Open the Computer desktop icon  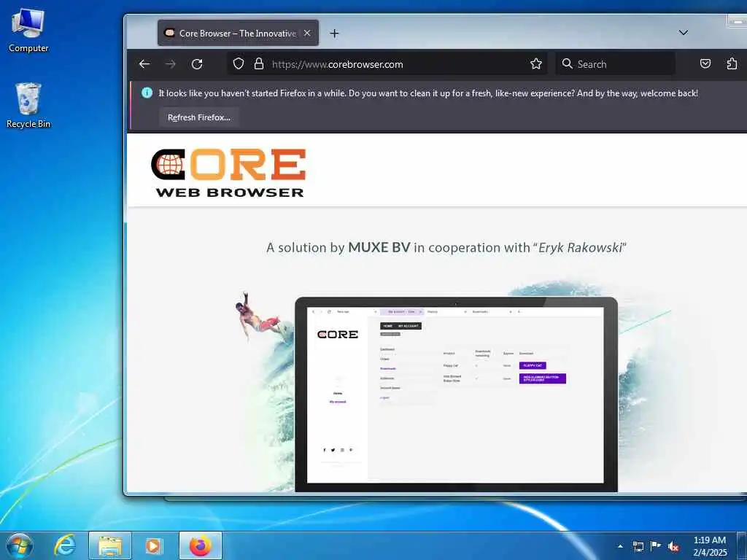tap(28, 31)
